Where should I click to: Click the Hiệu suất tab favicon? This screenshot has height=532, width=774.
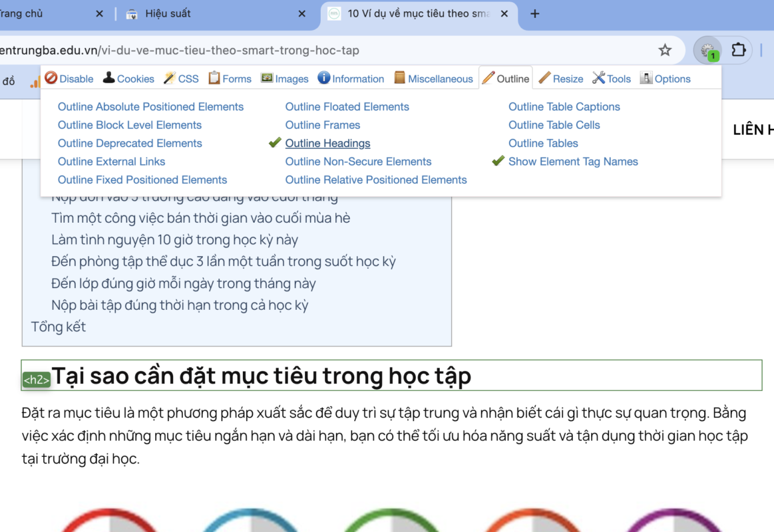coord(132,14)
